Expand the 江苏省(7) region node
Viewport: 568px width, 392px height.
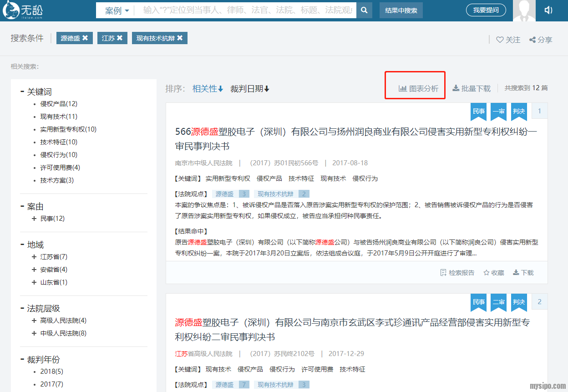pyautogui.click(x=34, y=257)
